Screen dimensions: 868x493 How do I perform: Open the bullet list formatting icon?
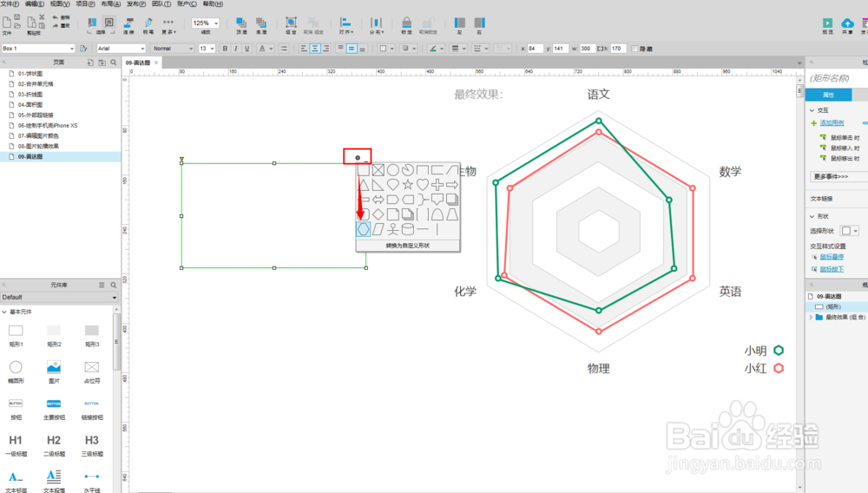284,49
